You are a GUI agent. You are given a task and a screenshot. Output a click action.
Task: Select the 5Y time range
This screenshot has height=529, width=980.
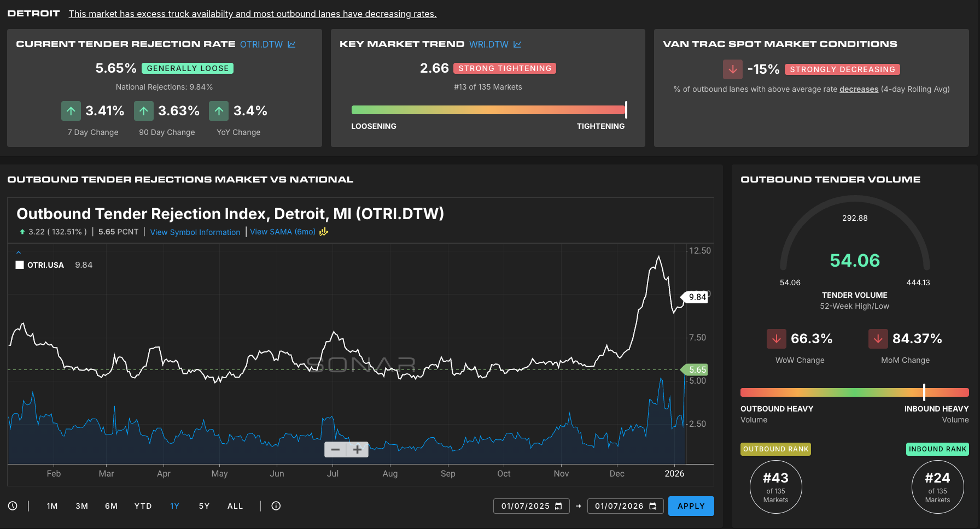(204, 506)
